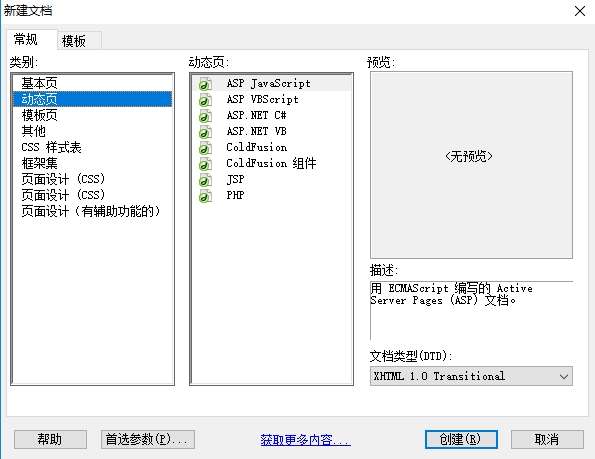The height and width of the screenshot is (459, 595).
Task: Click the JSP file icon
Action: click(205, 180)
